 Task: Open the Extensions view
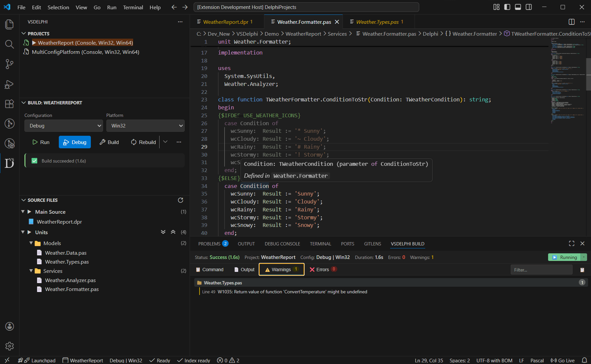[x=9, y=104]
